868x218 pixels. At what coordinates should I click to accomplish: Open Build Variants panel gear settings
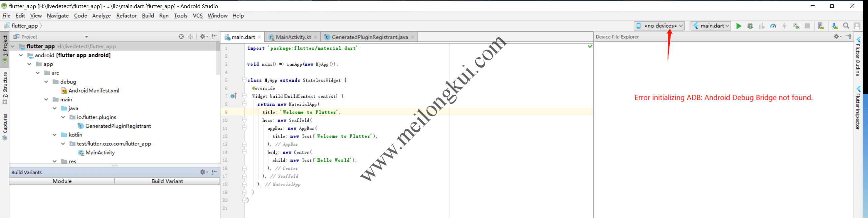(204, 172)
